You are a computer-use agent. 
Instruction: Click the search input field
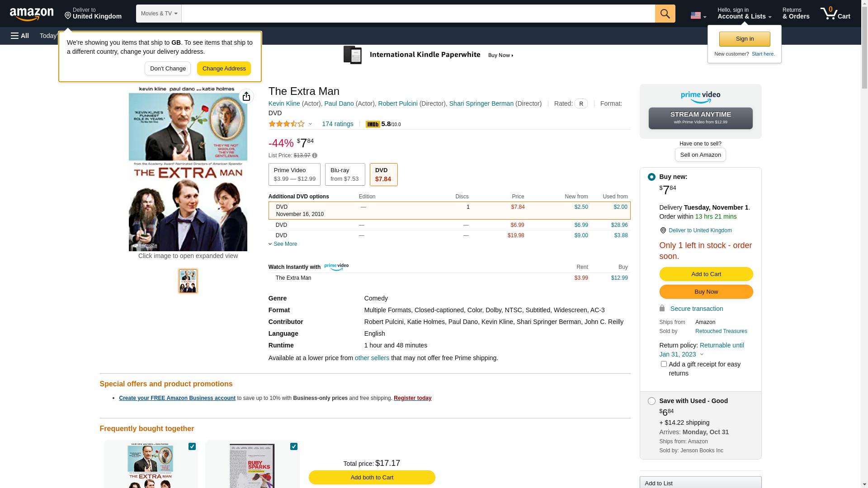tap(418, 14)
